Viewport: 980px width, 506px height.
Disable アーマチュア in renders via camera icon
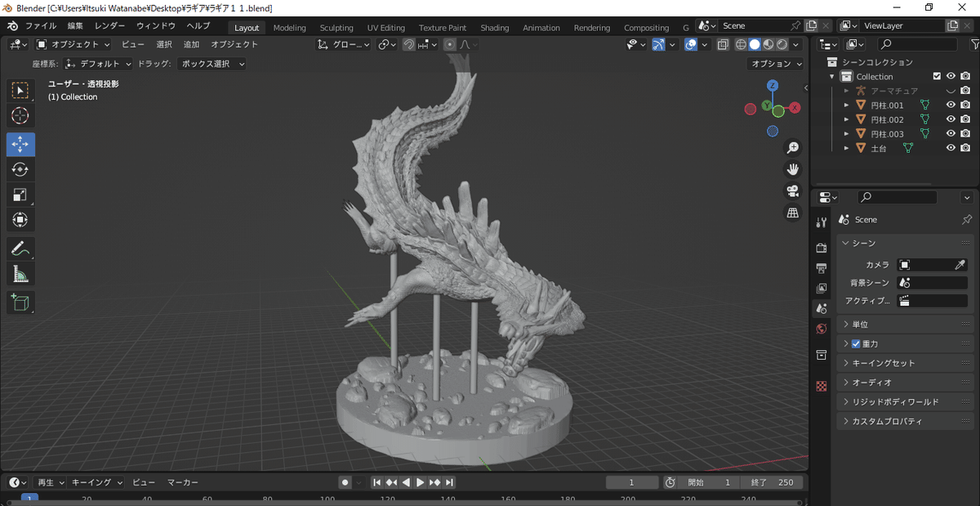point(965,91)
